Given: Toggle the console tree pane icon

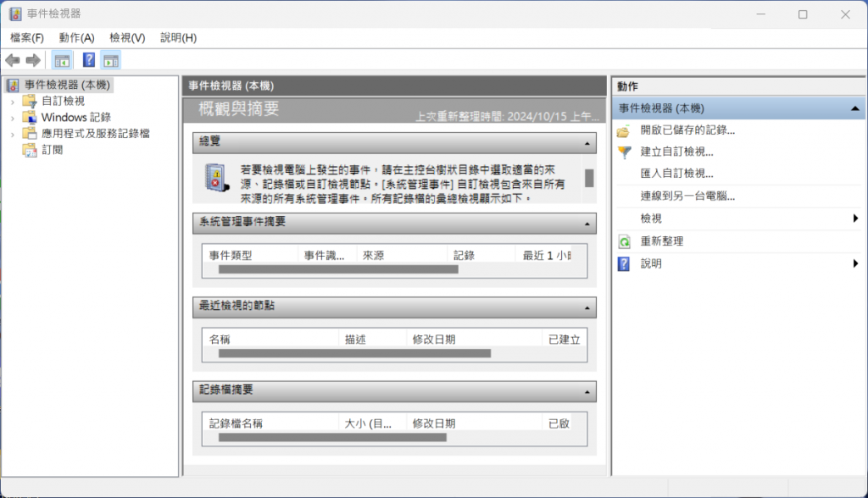Looking at the screenshot, I should [62, 60].
